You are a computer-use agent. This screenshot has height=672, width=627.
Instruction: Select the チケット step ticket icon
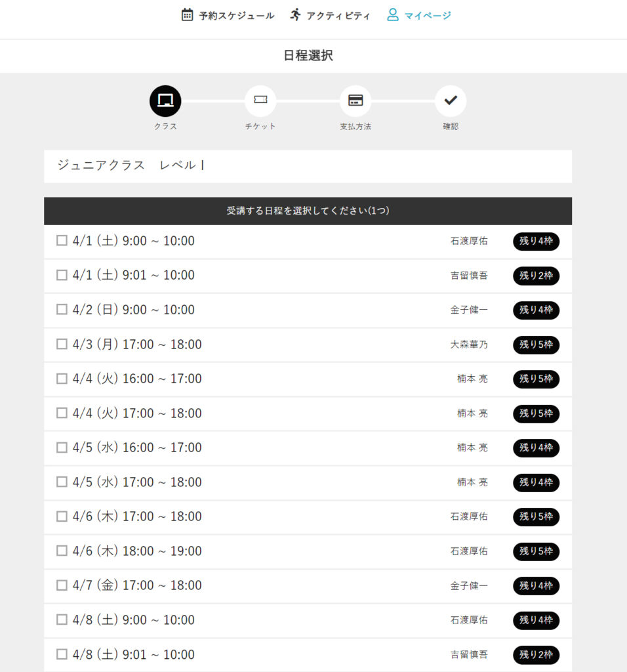coord(260,100)
